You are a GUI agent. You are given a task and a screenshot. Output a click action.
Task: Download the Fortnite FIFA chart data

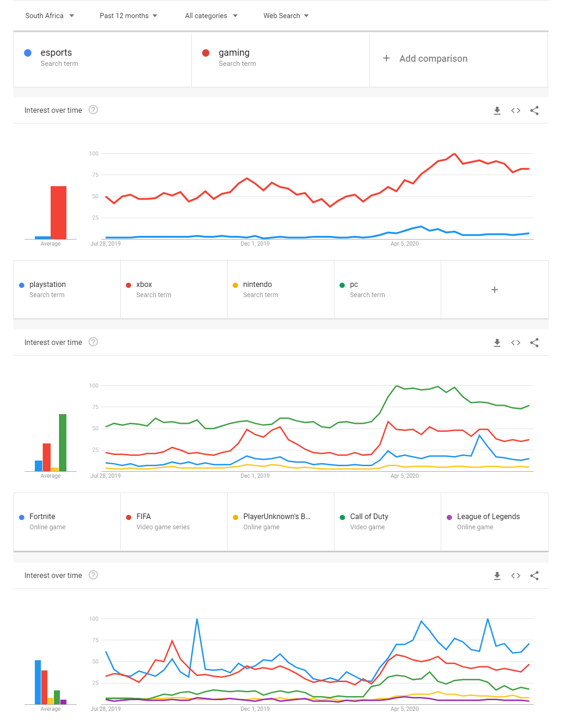[x=497, y=576]
